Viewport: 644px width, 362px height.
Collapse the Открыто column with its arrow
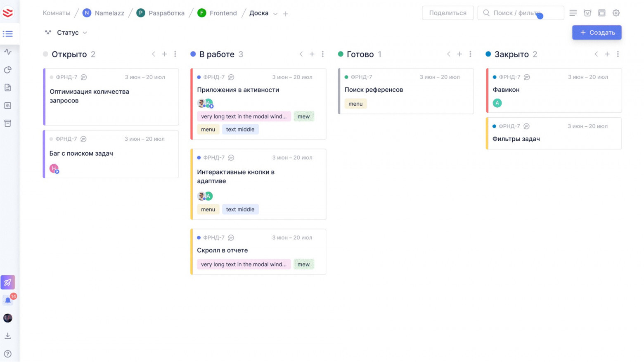pyautogui.click(x=154, y=54)
